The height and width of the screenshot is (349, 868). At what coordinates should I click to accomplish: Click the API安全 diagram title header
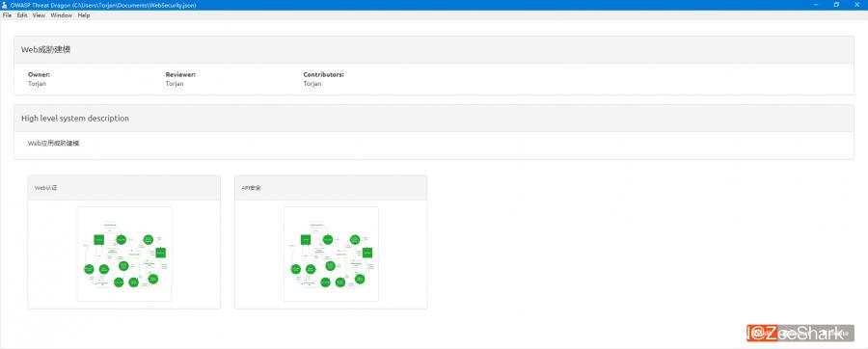(251, 188)
